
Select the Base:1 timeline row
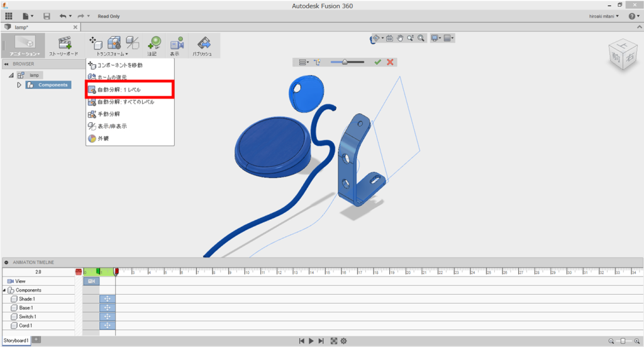38,308
